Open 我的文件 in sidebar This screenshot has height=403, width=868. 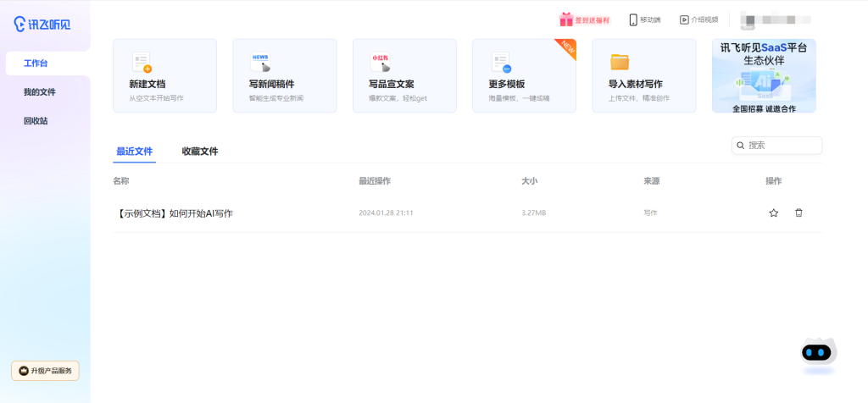[39, 91]
